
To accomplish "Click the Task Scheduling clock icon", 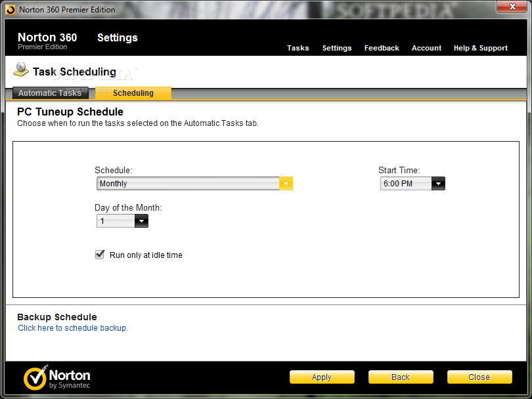I will (x=21, y=70).
